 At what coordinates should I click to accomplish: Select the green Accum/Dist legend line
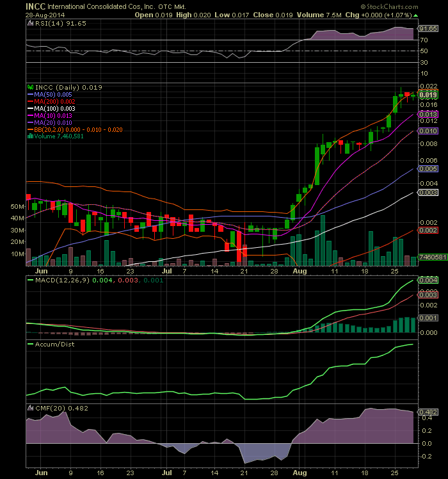30,344
